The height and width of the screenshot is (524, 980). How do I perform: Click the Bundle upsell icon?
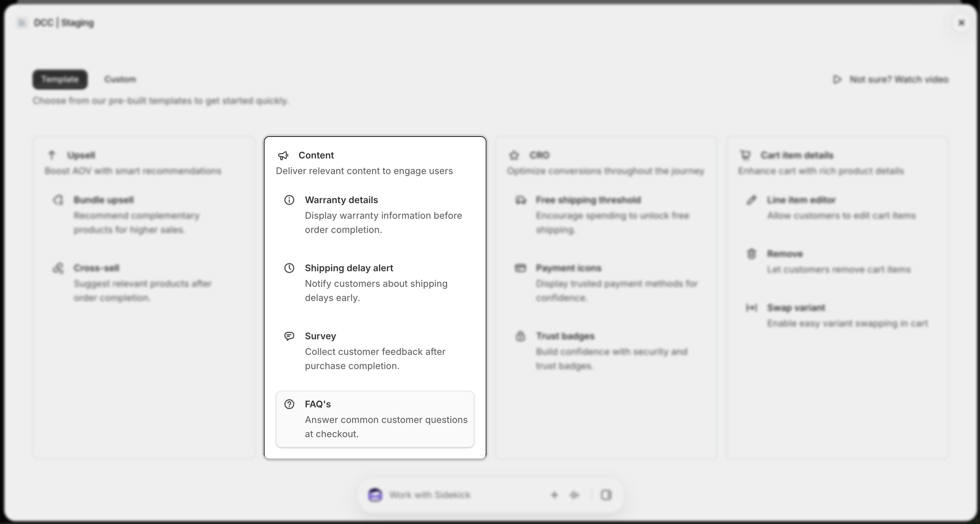click(x=58, y=200)
